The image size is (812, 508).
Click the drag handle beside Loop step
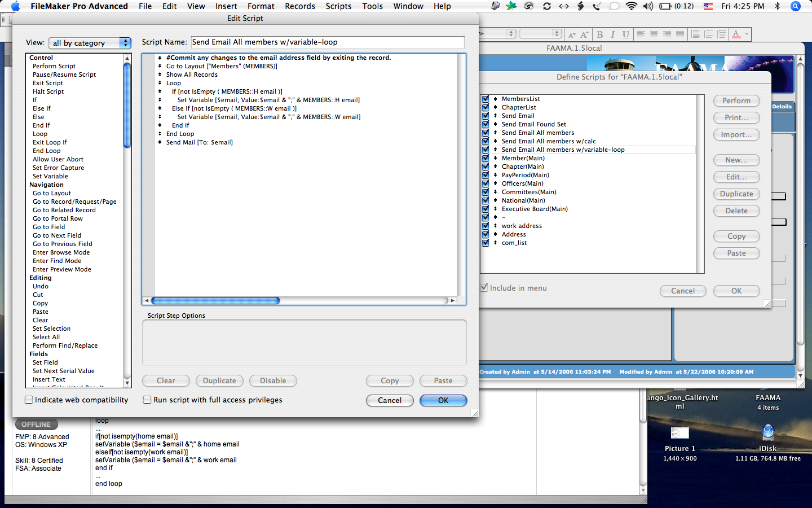[x=160, y=83]
